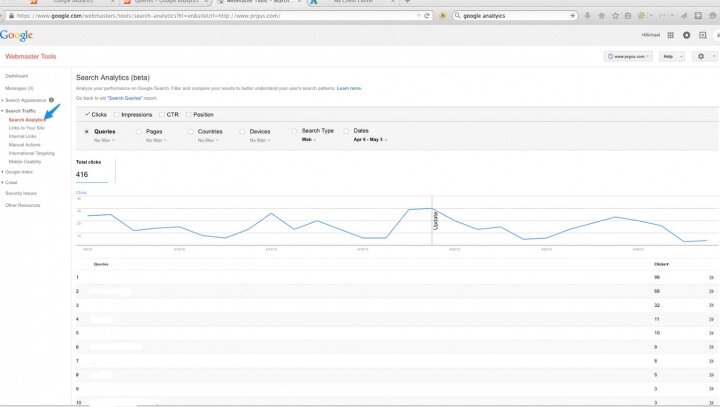720x407 pixels.
Task: Switch to the My Client Center tab
Action: coord(353,2)
